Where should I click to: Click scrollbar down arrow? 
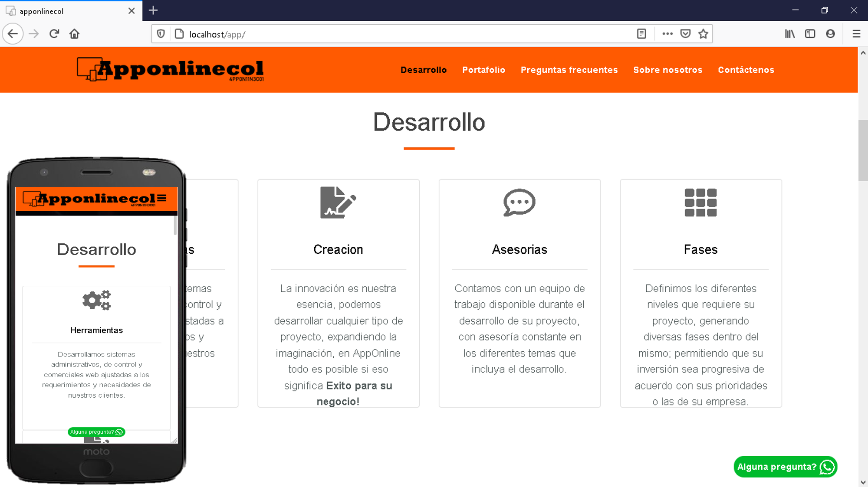(x=863, y=482)
